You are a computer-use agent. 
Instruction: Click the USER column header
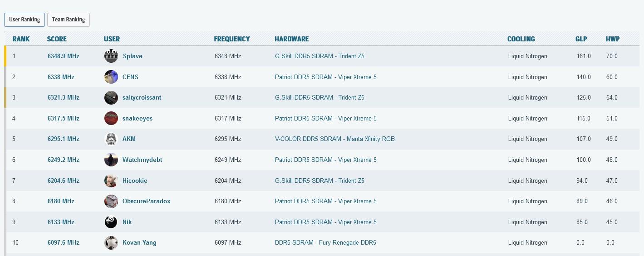click(x=112, y=39)
